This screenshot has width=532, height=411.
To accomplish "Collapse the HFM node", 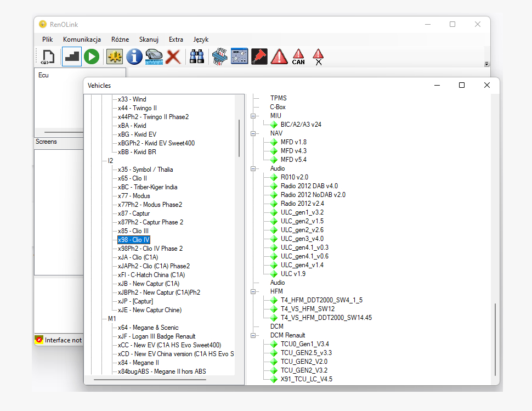I will point(253,291).
